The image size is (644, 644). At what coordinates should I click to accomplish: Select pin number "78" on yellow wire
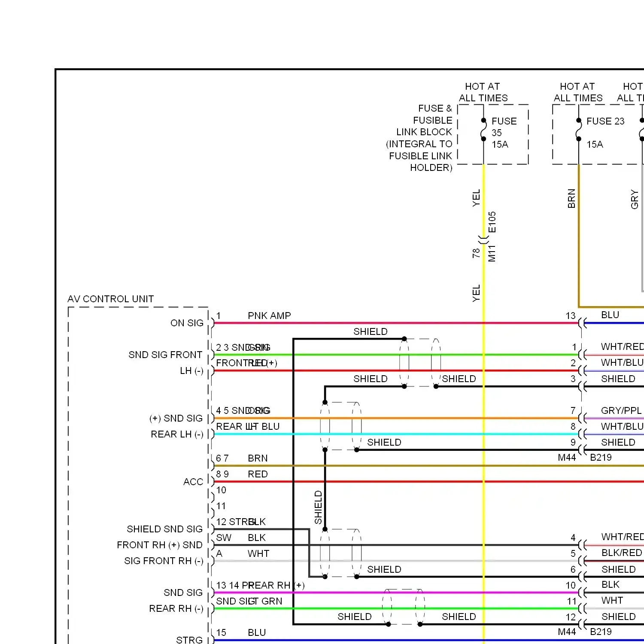[476, 253]
